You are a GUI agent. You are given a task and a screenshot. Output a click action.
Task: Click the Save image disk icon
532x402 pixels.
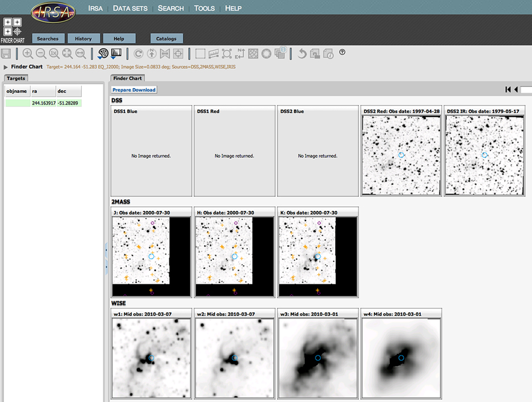click(6, 54)
